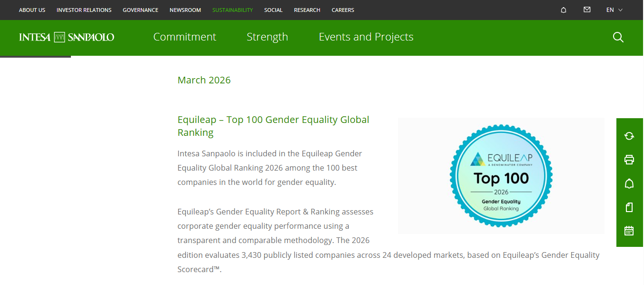Image resolution: width=644 pixels, height=285 pixels.
Task: Open the Commitment menu
Action: click(x=185, y=37)
